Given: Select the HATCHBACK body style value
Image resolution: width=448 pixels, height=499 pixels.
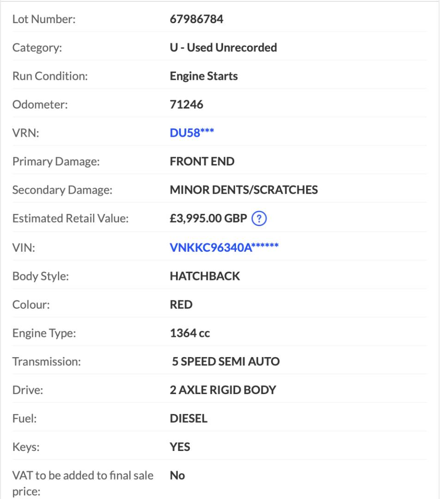Looking at the screenshot, I should click(x=205, y=276).
